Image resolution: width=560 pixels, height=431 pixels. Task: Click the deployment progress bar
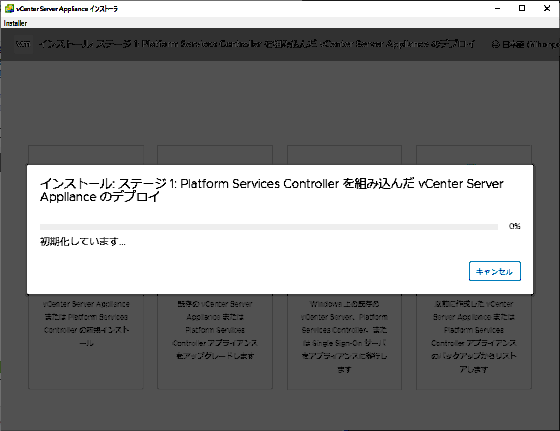click(269, 227)
